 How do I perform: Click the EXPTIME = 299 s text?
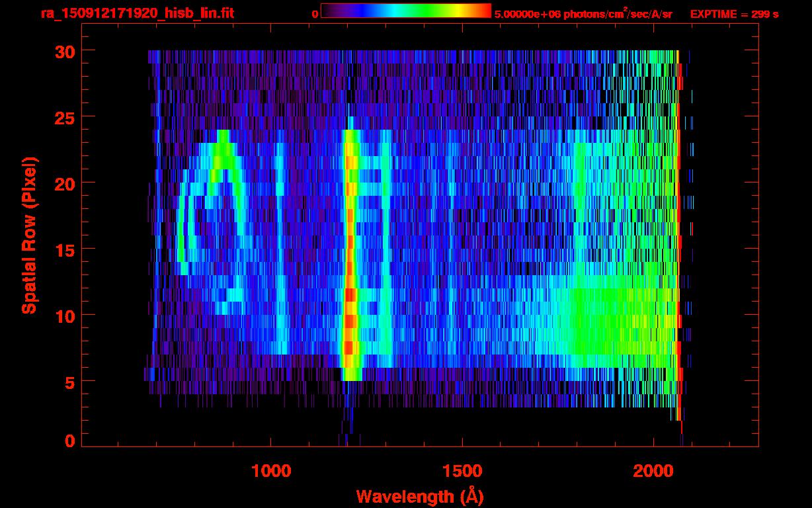tap(734, 14)
